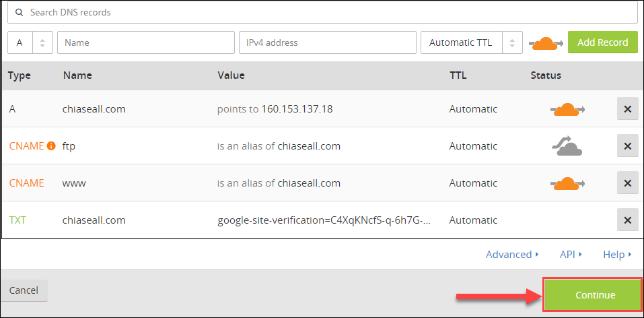
Task: Click the google-site-verification TXT value
Action: click(x=324, y=220)
